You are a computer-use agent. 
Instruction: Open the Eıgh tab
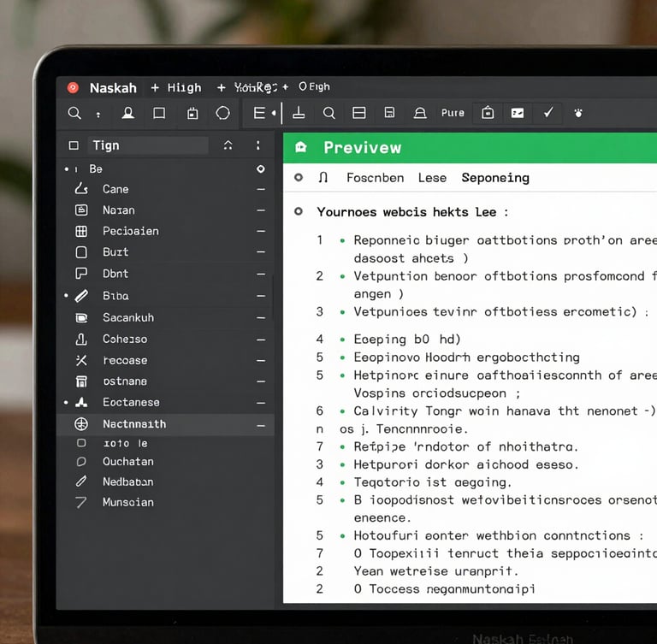pyautogui.click(x=314, y=86)
